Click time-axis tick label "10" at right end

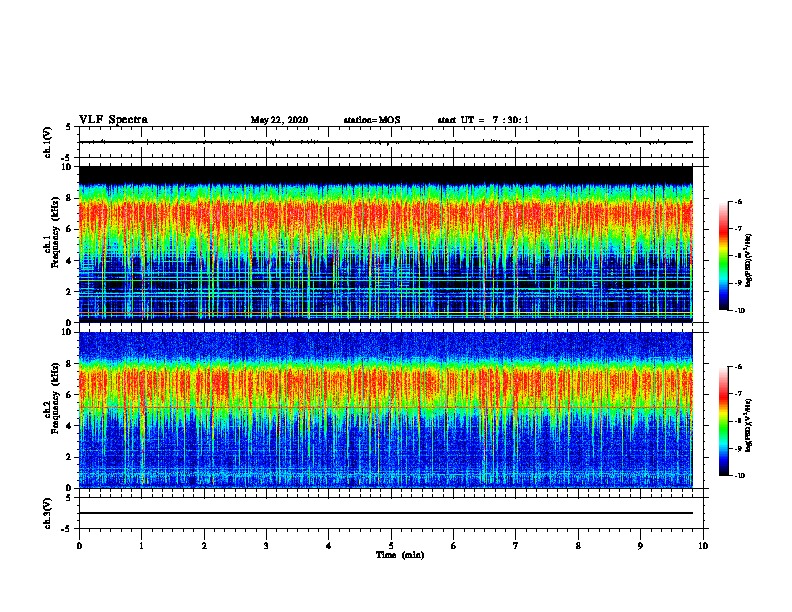pos(703,546)
